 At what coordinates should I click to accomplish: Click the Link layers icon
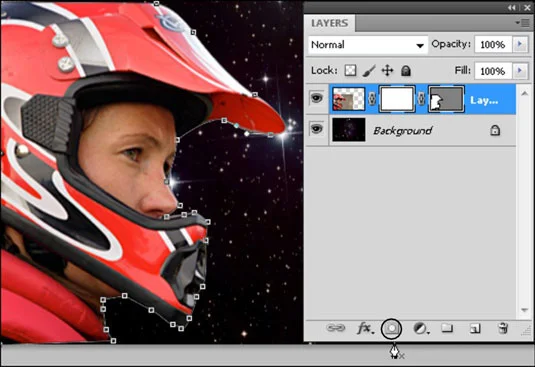click(x=336, y=328)
